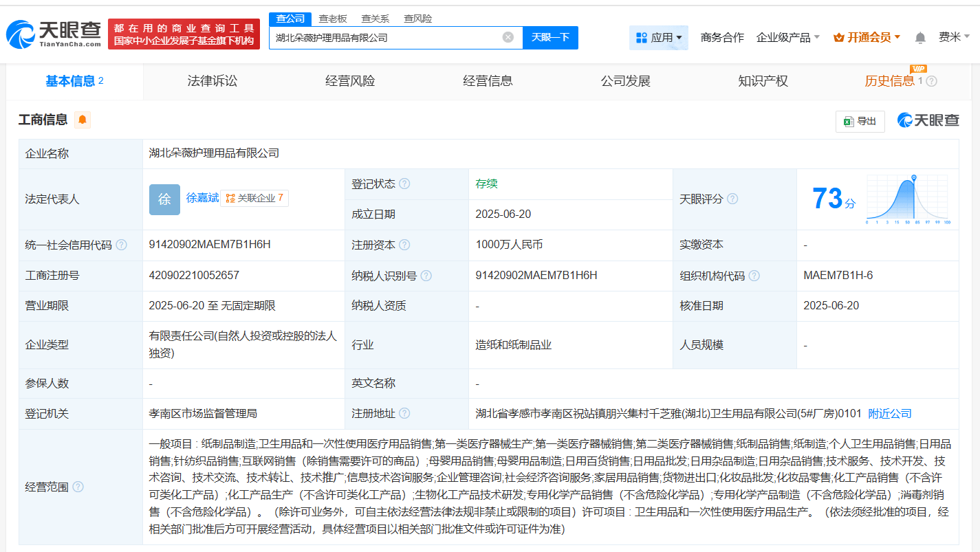Click the help icon beside 历史信息 tab
980x552 pixels.
[932, 81]
